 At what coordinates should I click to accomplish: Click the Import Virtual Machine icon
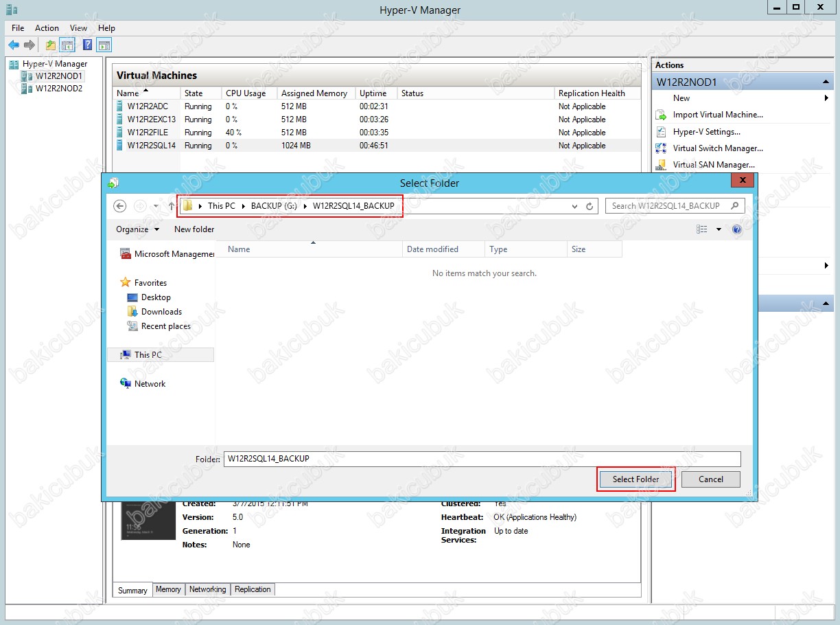coord(661,115)
